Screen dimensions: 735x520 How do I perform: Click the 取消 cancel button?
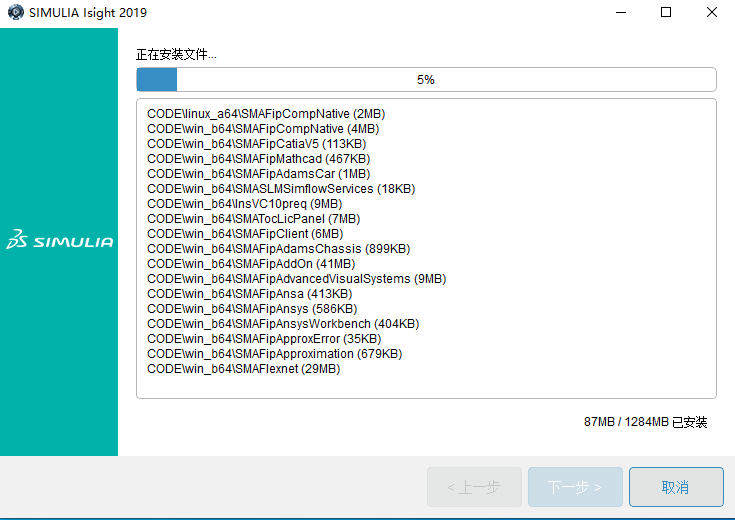click(676, 487)
